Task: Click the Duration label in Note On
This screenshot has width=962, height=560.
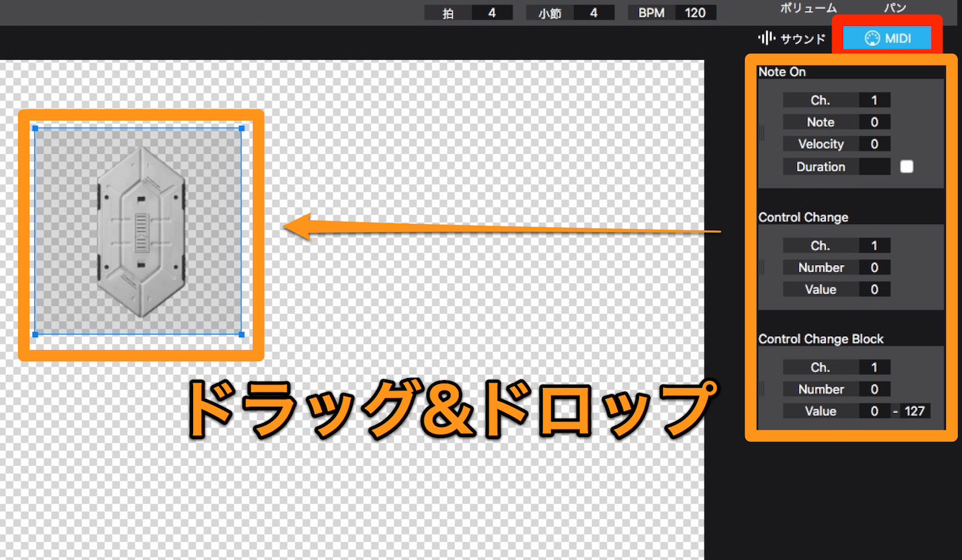Action: pyautogui.click(x=821, y=167)
